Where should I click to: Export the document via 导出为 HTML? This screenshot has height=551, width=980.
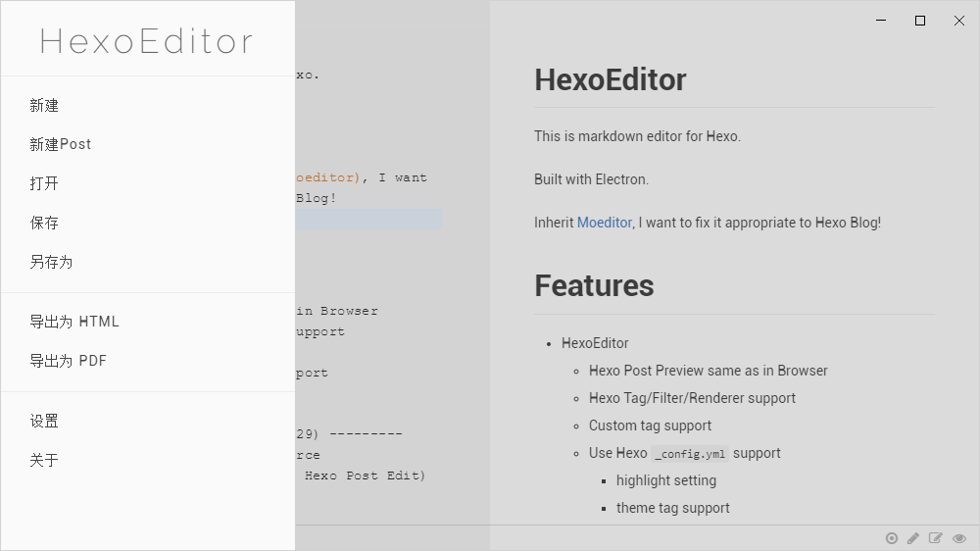(x=148, y=322)
